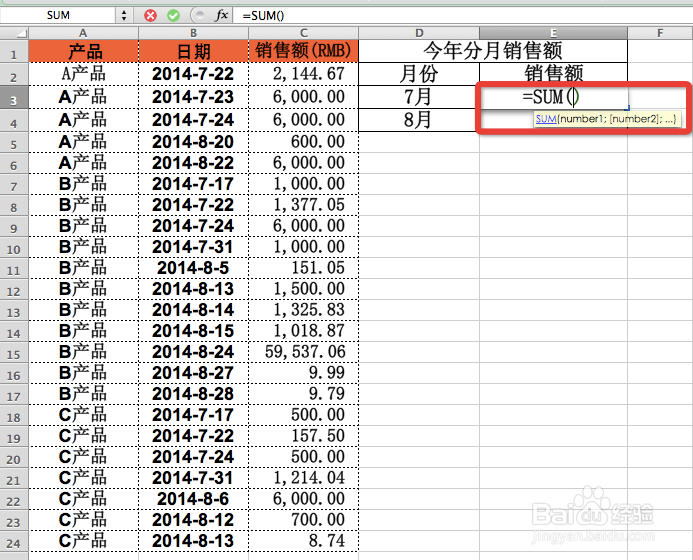The height and width of the screenshot is (560, 693).
Task: Select the date cell 2014-8-12
Action: pos(194,520)
